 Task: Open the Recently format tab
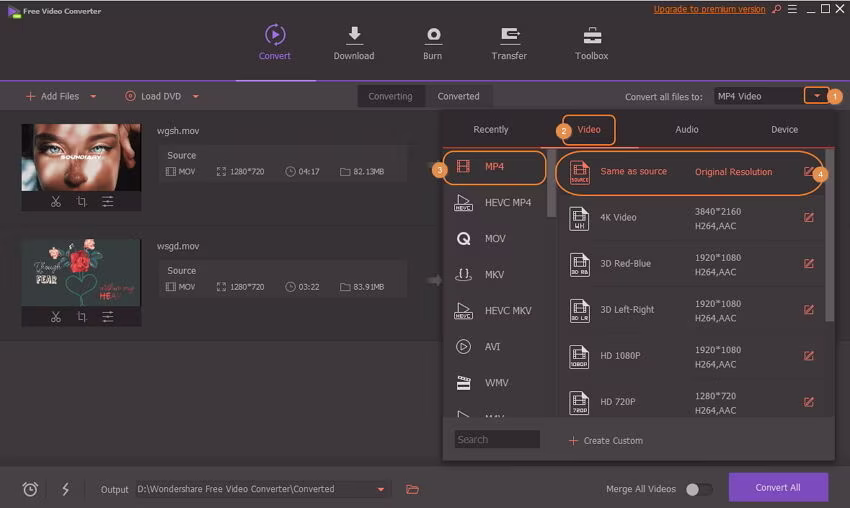[x=491, y=130]
